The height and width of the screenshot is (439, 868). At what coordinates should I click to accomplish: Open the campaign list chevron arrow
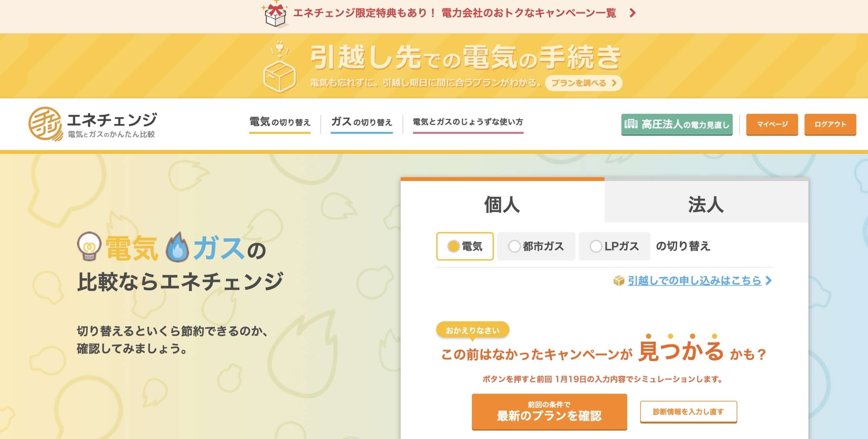pos(632,13)
